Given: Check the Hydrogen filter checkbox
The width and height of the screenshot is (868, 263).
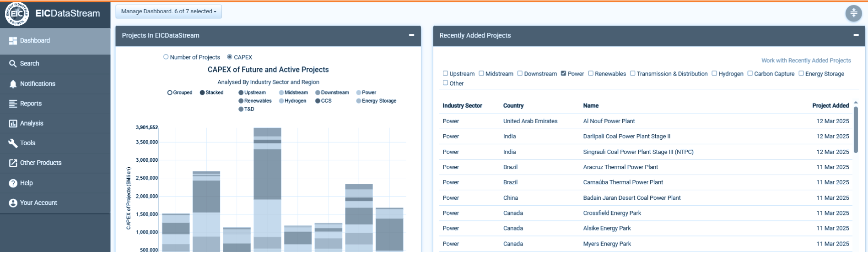Looking at the screenshot, I should point(714,73).
